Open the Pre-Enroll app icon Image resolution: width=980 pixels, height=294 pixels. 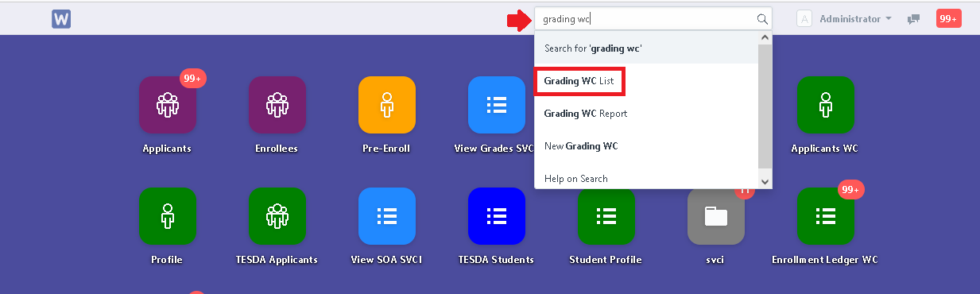(386, 105)
